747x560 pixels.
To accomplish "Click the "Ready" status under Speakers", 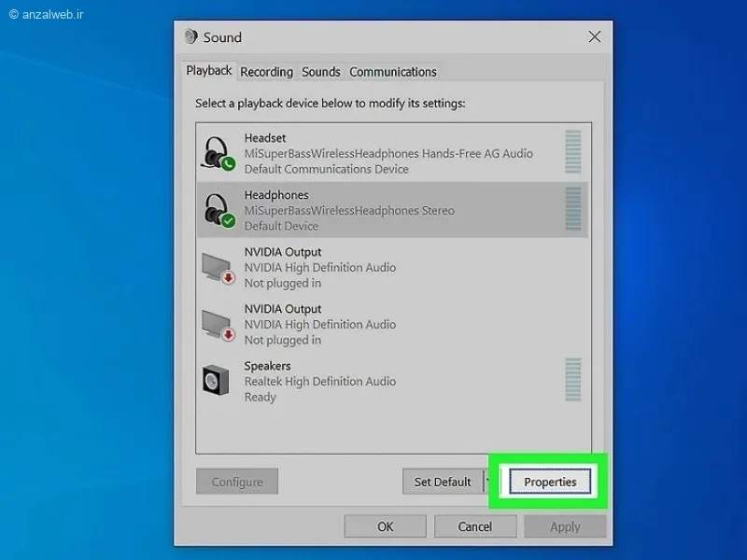I will click(x=261, y=398).
